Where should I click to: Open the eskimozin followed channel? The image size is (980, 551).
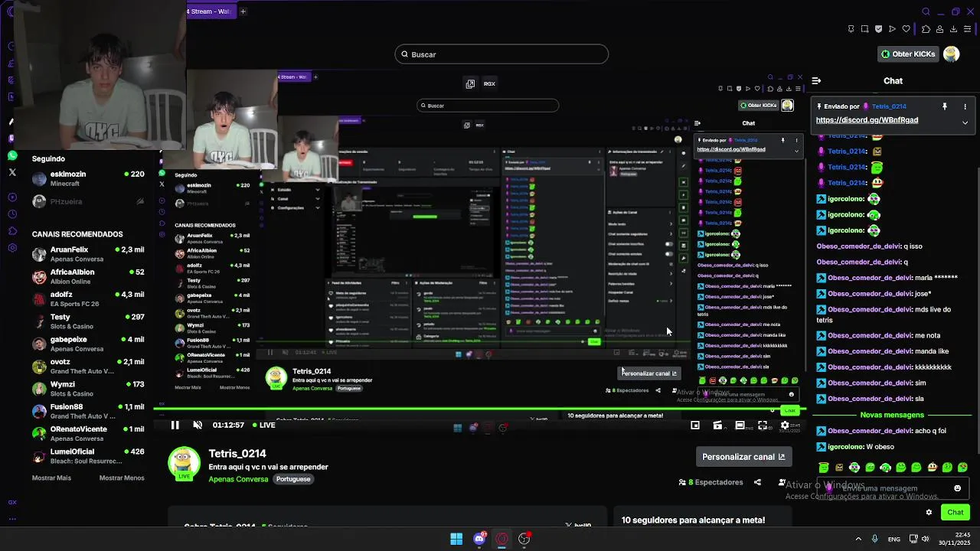pos(88,178)
